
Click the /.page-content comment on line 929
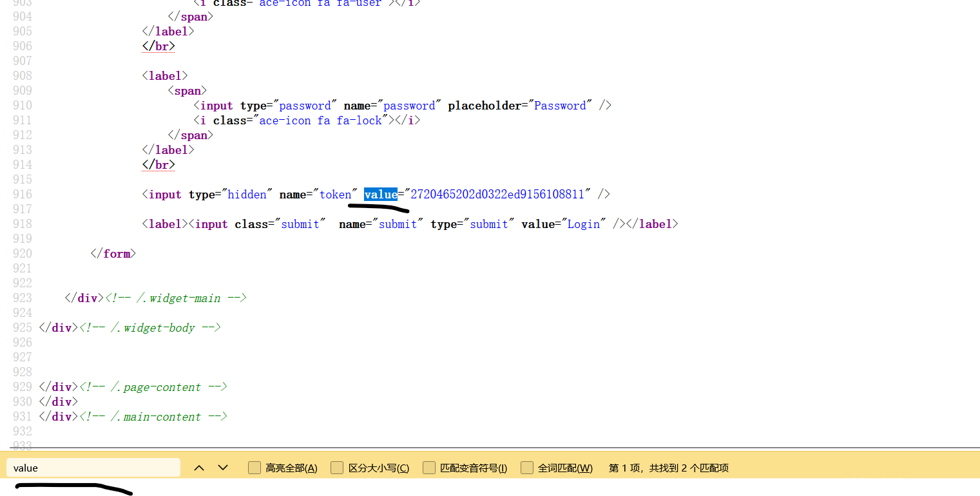153,387
